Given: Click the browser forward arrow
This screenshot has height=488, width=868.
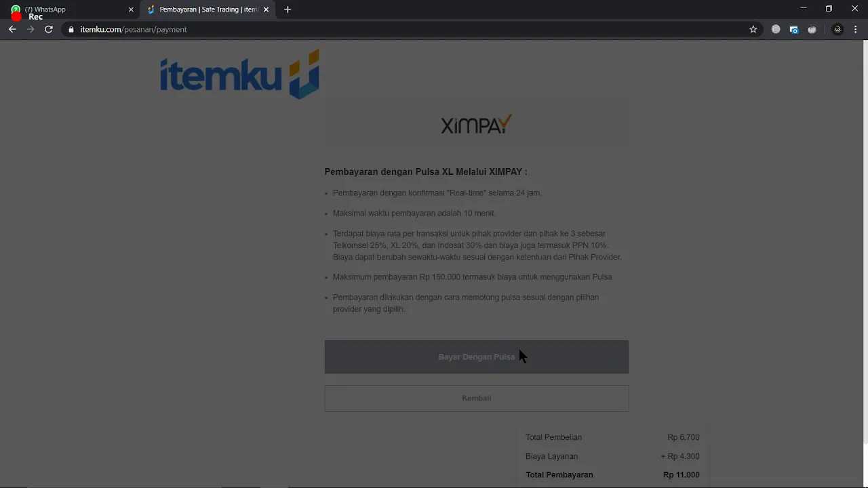Looking at the screenshot, I should [31, 29].
